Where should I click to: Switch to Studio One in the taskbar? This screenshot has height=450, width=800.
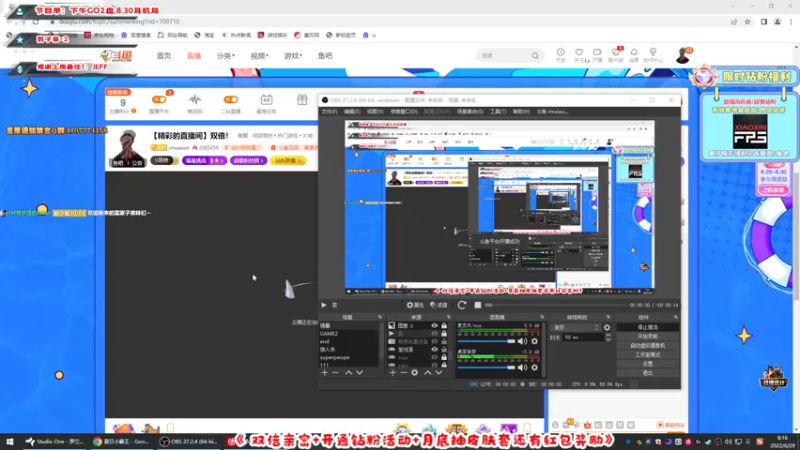point(55,442)
